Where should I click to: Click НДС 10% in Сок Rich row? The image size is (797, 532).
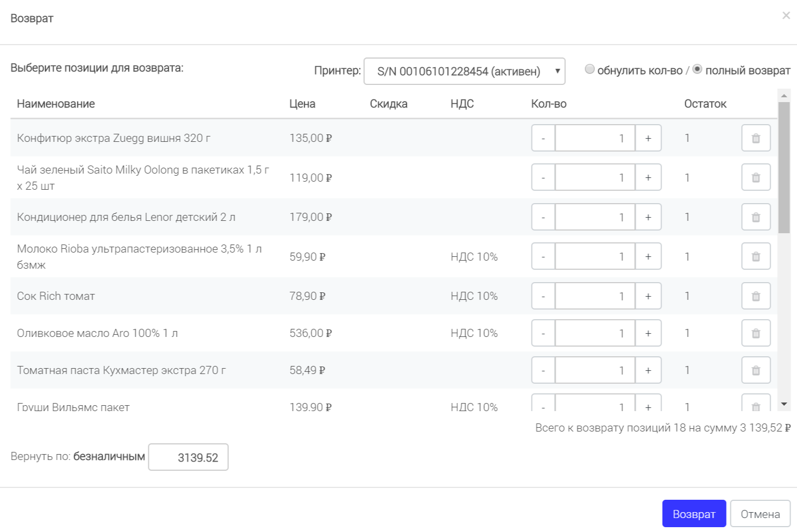point(474,296)
